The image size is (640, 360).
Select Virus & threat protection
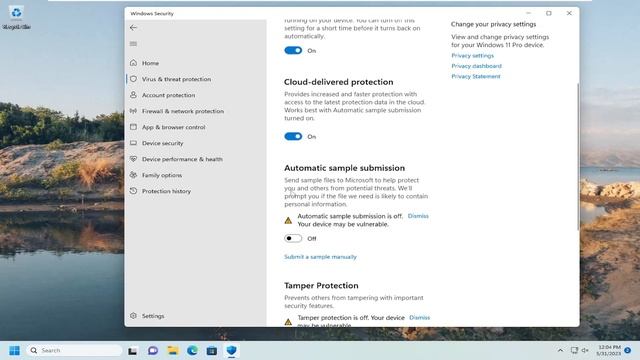176,79
